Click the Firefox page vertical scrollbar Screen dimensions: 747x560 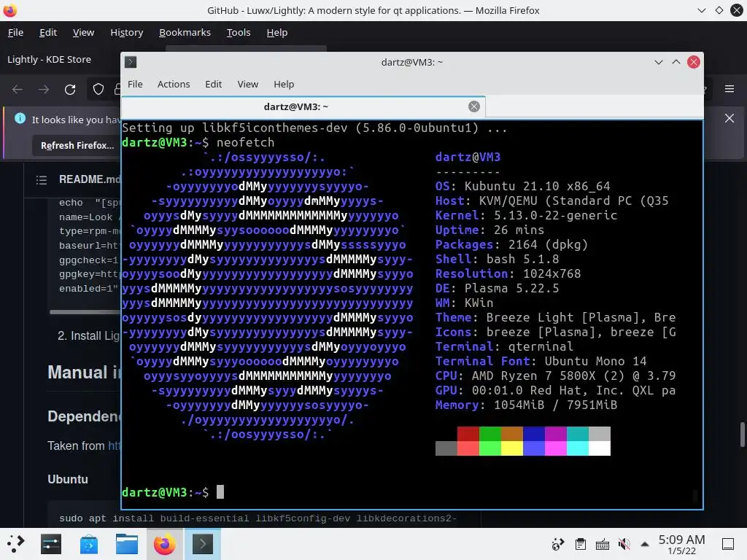[742, 435]
